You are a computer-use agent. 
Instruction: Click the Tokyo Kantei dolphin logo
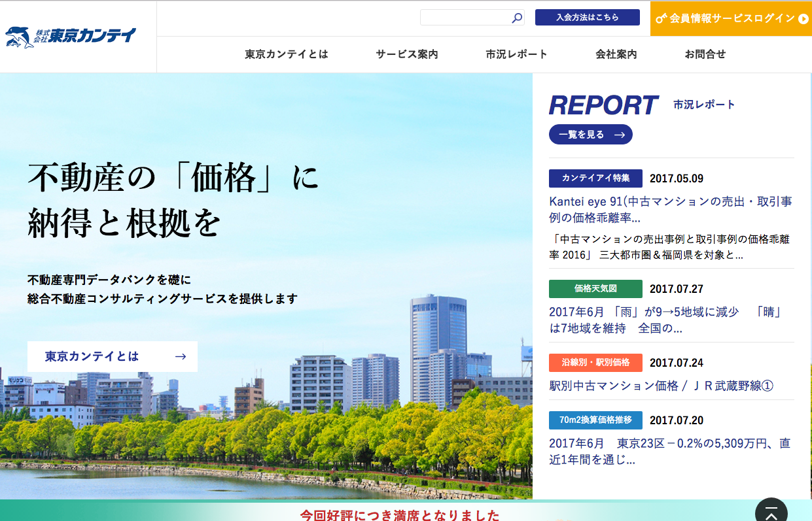71,37
